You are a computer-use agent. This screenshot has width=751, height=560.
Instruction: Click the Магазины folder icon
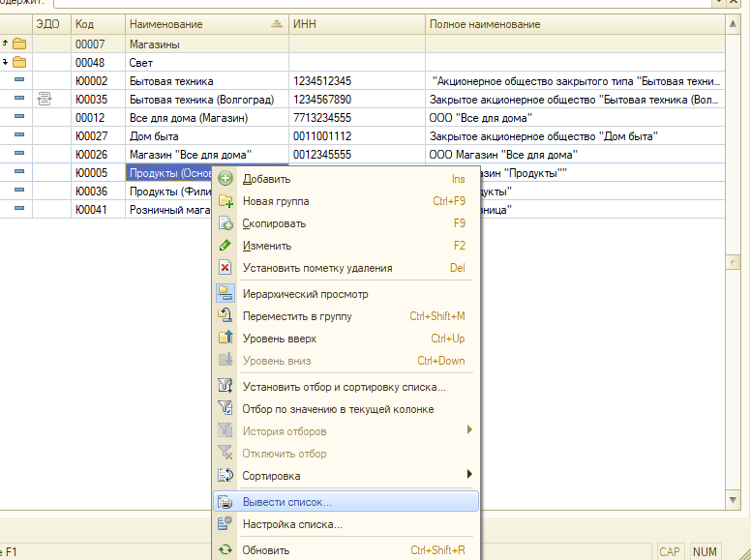click(19, 44)
